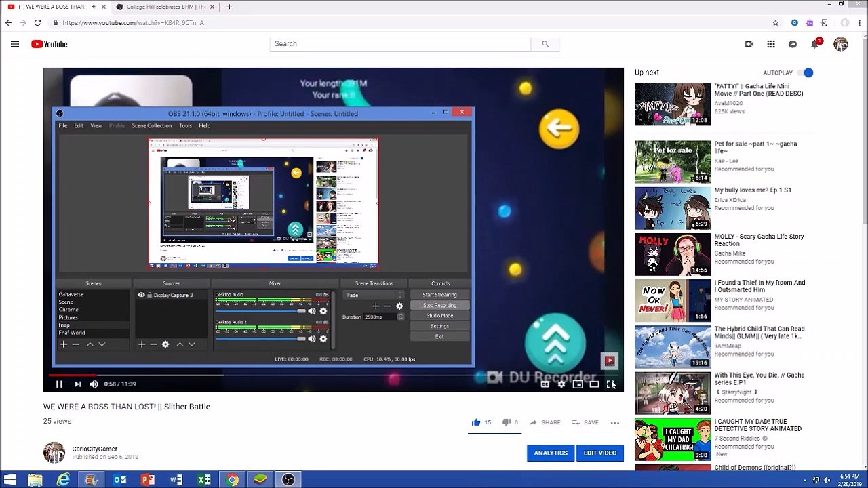The height and width of the screenshot is (488, 868).
Task: Bookmark this page with the star icon
Action: [776, 23]
